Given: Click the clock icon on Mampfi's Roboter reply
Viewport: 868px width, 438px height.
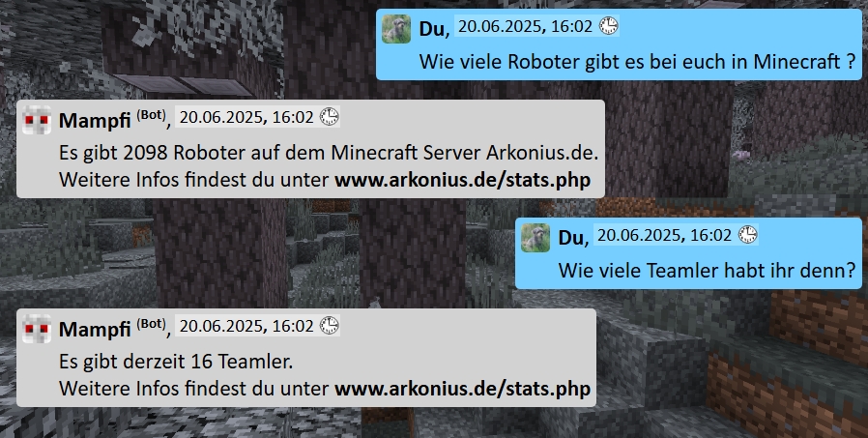Looking at the screenshot, I should point(330,117).
